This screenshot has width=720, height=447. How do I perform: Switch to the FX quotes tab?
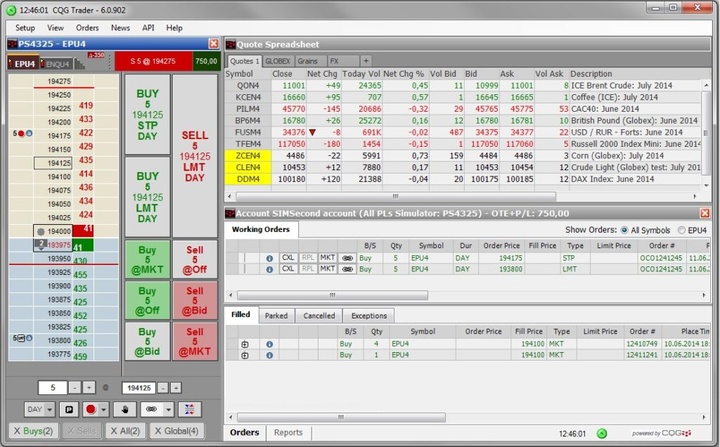tap(342, 61)
